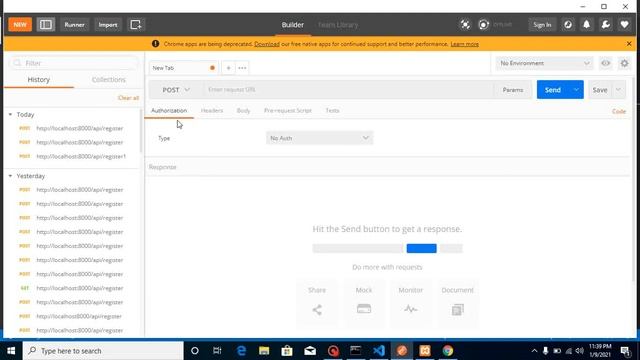
Task: Click the Share icon
Action: pos(317,309)
